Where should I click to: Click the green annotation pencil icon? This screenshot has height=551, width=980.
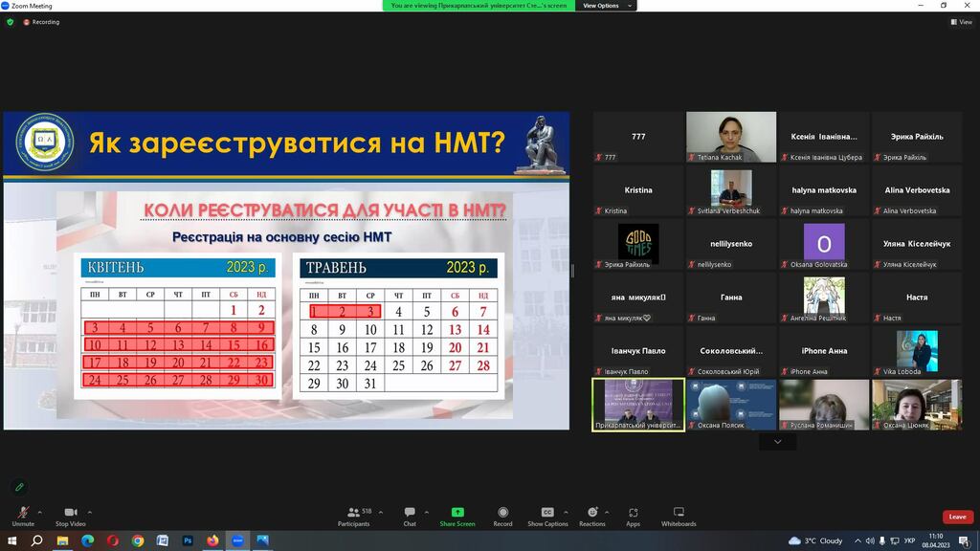click(x=19, y=487)
